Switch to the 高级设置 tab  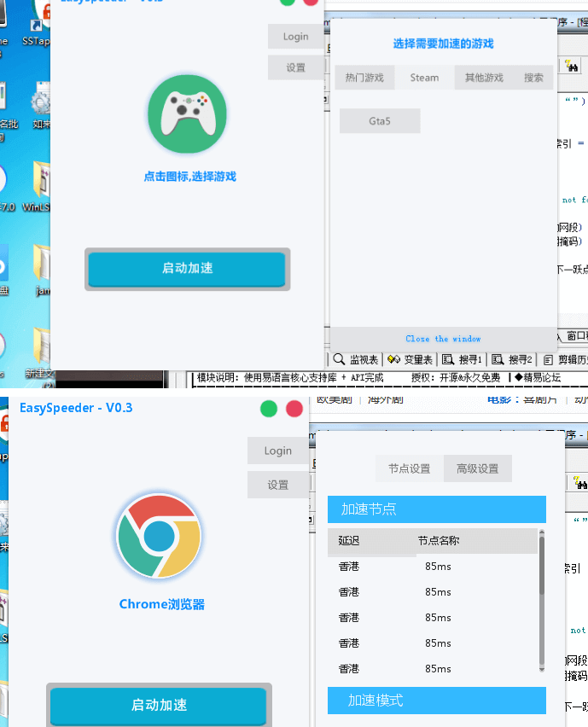(x=478, y=468)
